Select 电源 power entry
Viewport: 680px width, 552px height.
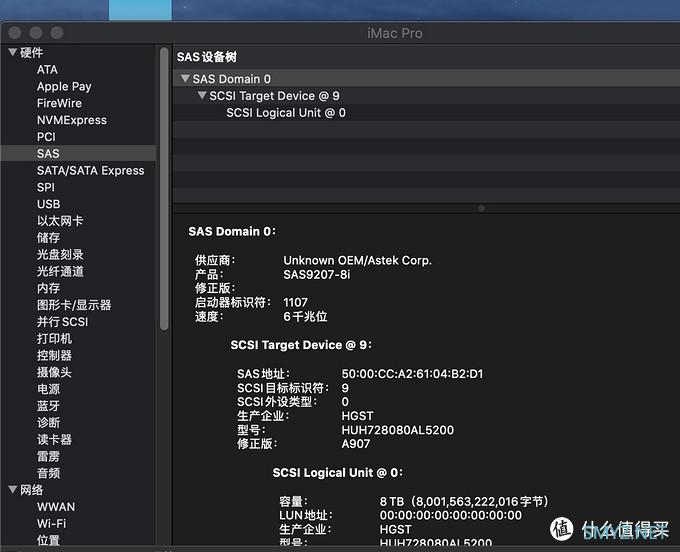pos(49,389)
